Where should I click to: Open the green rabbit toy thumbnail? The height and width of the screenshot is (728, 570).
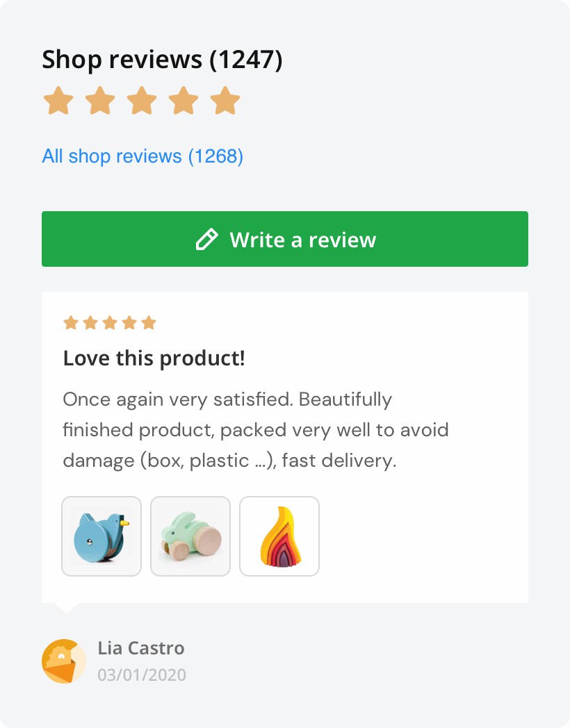(x=190, y=536)
